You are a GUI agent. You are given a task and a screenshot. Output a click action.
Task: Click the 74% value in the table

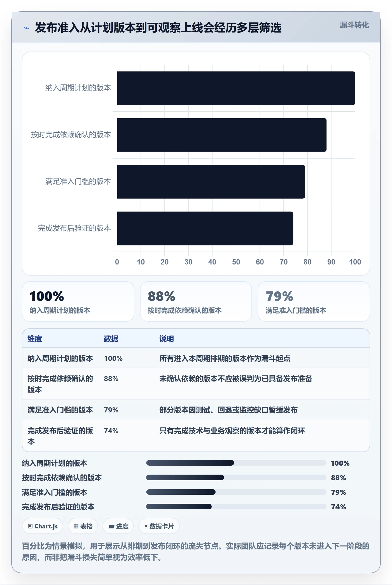coord(111,431)
